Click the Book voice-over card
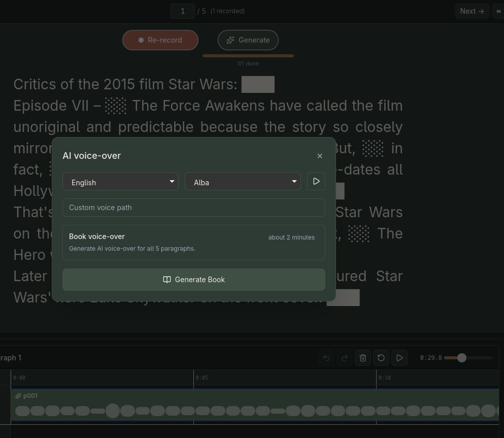 pyautogui.click(x=194, y=243)
